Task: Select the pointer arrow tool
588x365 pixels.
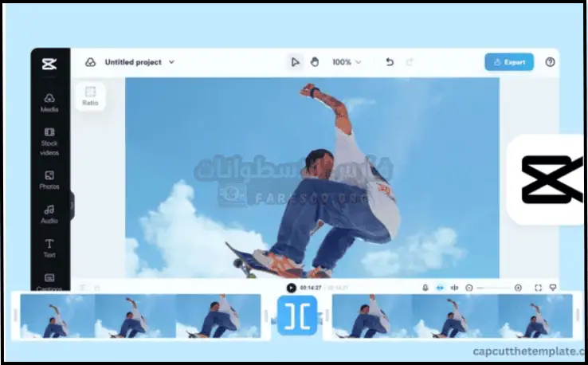Action: (x=296, y=62)
